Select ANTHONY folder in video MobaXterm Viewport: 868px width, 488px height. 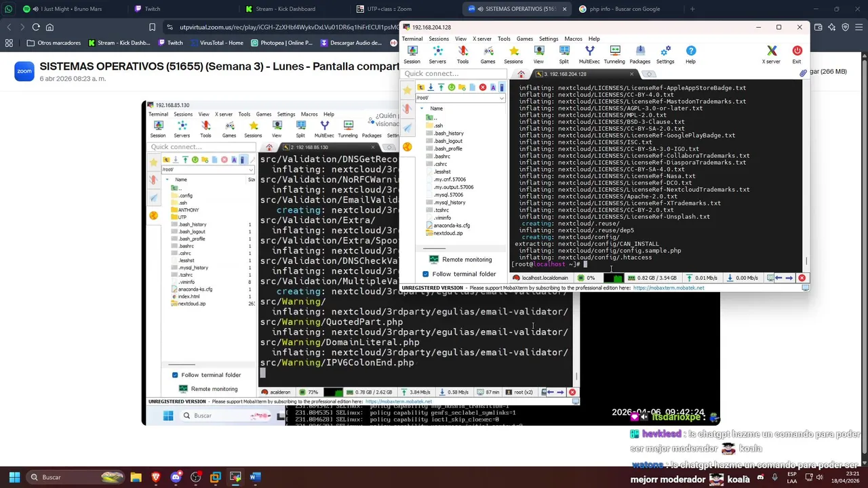point(184,210)
